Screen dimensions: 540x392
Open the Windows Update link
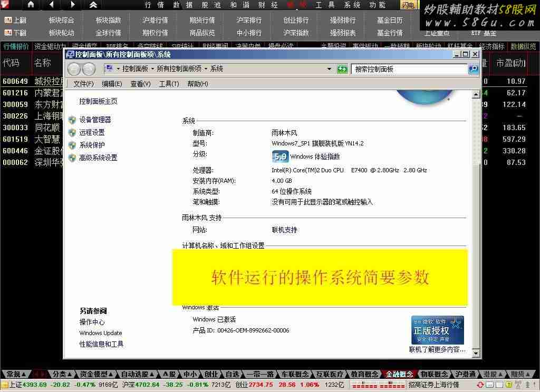(x=101, y=333)
